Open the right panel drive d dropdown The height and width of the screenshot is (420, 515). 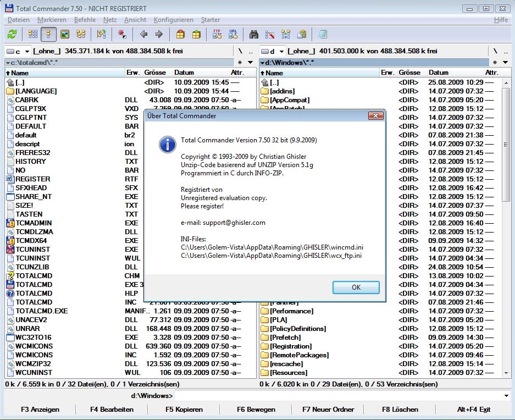click(273, 51)
